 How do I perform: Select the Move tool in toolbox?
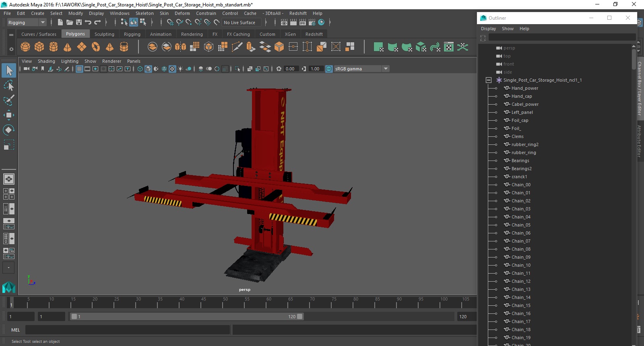tap(9, 115)
